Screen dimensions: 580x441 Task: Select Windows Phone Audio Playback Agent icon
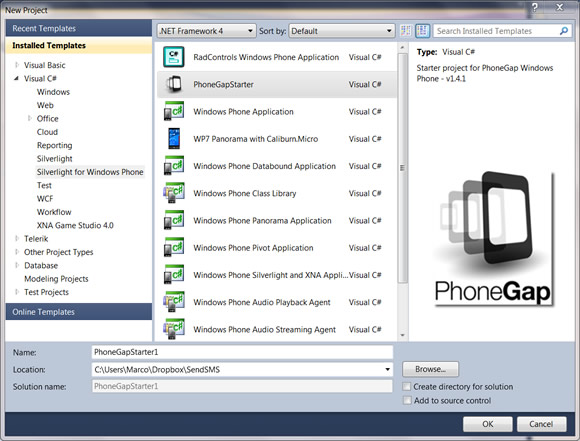coord(173,302)
